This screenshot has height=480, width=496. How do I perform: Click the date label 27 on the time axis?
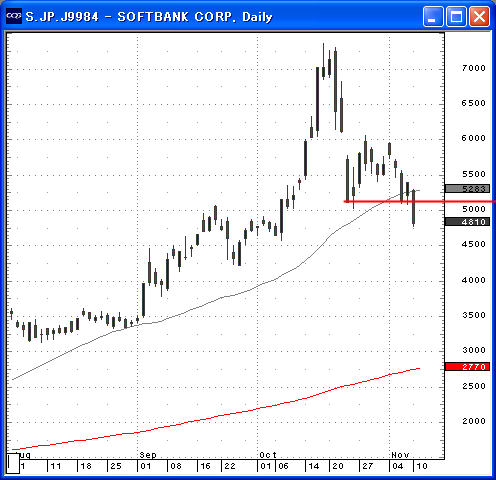[x=367, y=466]
